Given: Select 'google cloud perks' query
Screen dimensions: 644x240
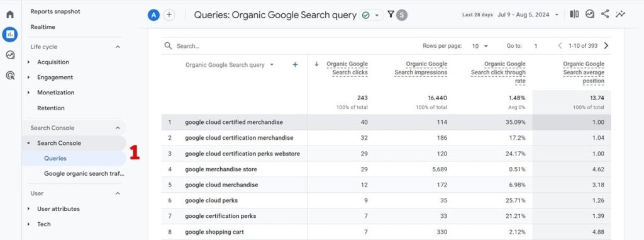Looking at the screenshot, I should (211, 200).
